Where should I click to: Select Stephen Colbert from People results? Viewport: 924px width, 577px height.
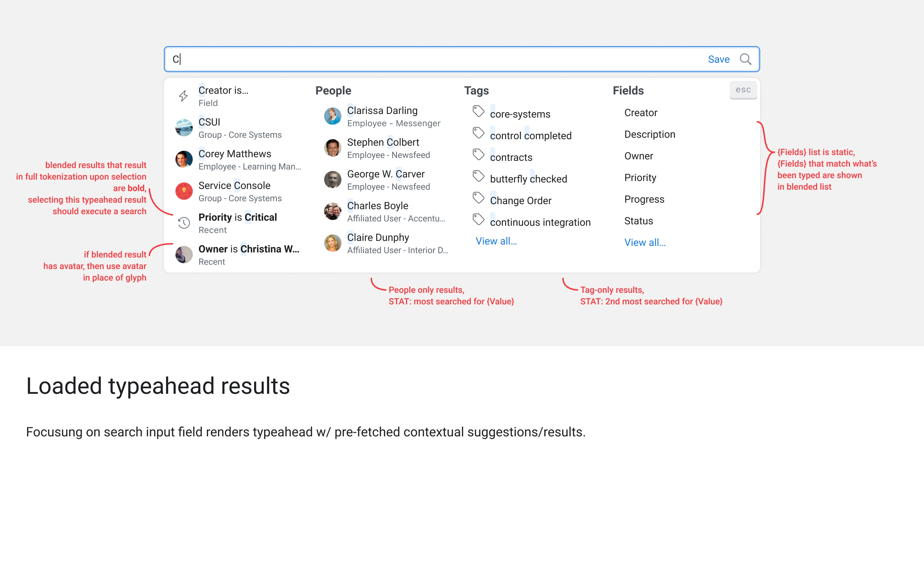(383, 142)
